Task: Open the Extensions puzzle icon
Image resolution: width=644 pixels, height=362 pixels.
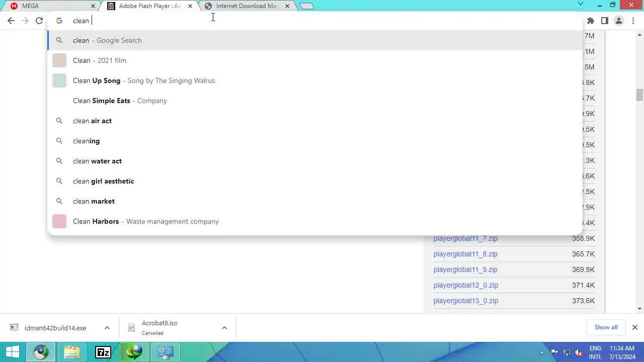Action: [591, 21]
